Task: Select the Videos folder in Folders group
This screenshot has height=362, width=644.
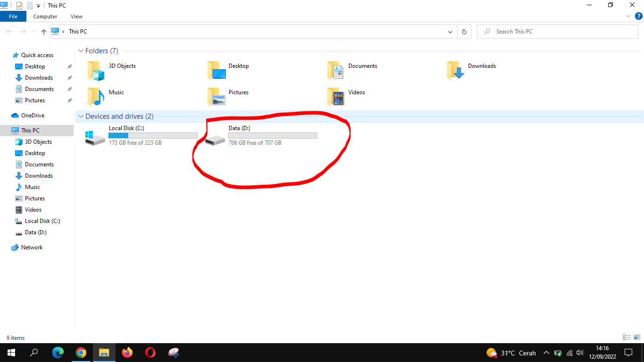Action: 347,97
